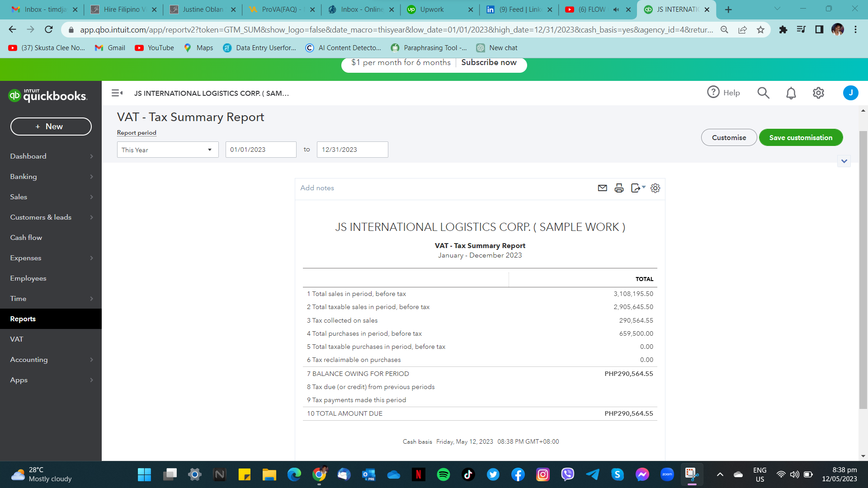Click the Help question mark icon
The image size is (868, 488).
(x=713, y=92)
